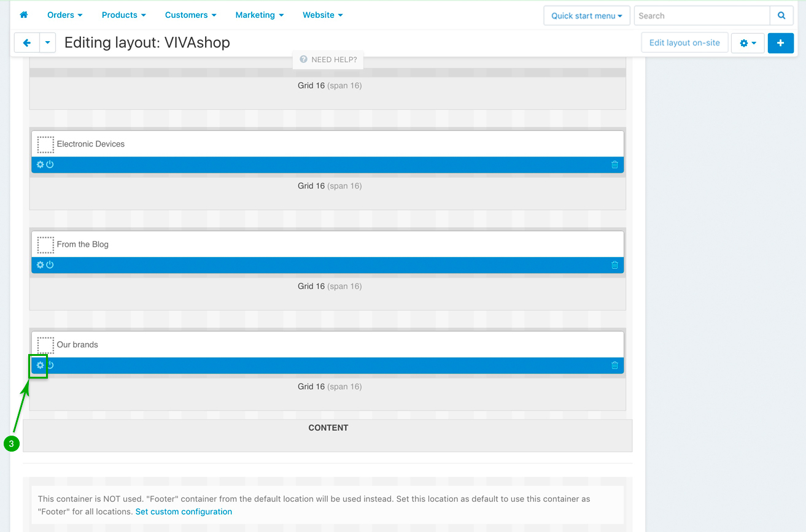
Task: Click inside the Search input field
Action: 701,15
